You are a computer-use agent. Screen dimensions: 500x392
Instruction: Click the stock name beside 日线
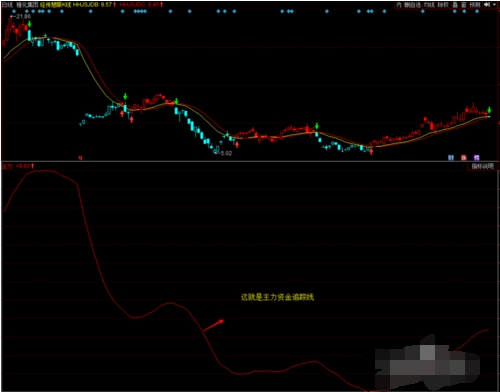(27, 5)
